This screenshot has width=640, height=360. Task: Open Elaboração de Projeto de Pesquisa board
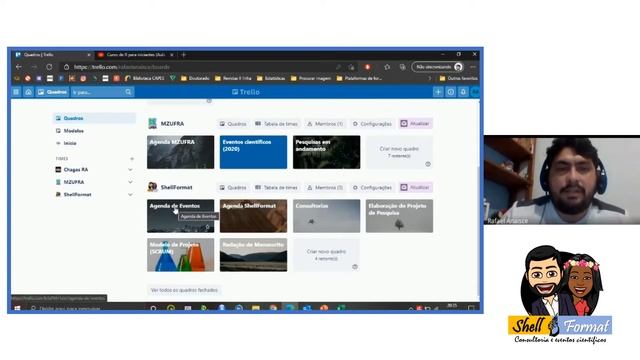399,216
